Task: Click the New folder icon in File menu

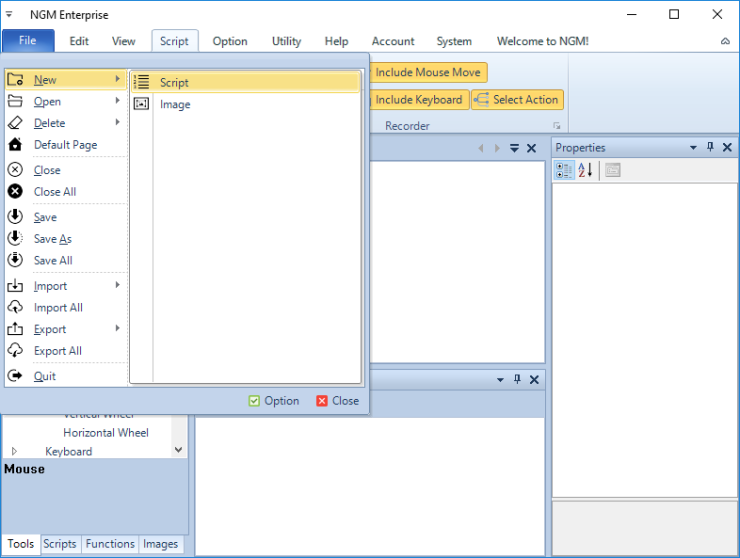Action: point(15,79)
